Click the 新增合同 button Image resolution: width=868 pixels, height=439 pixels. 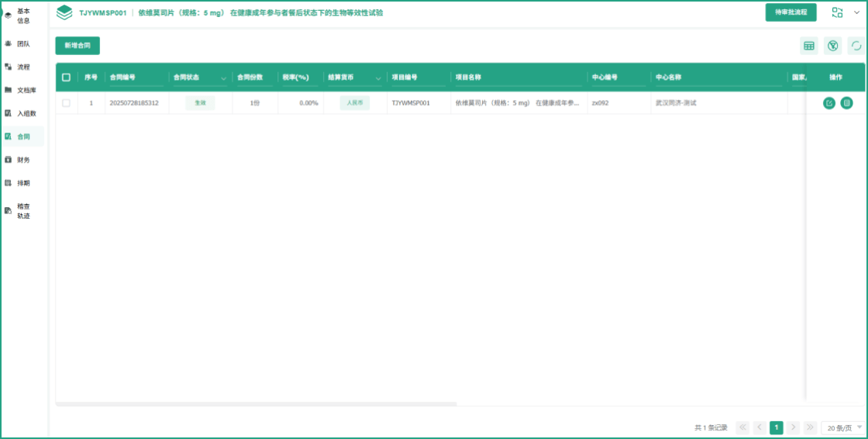tap(77, 46)
